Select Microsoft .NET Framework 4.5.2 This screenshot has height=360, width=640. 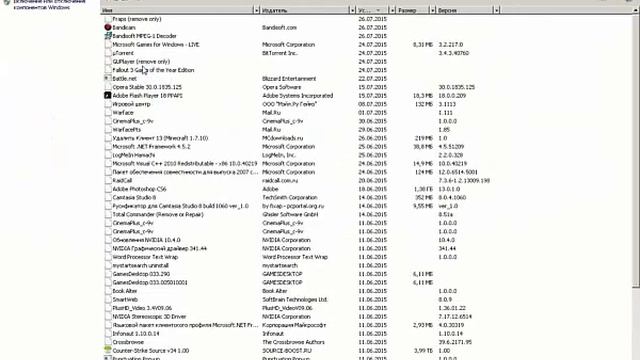pos(151,147)
